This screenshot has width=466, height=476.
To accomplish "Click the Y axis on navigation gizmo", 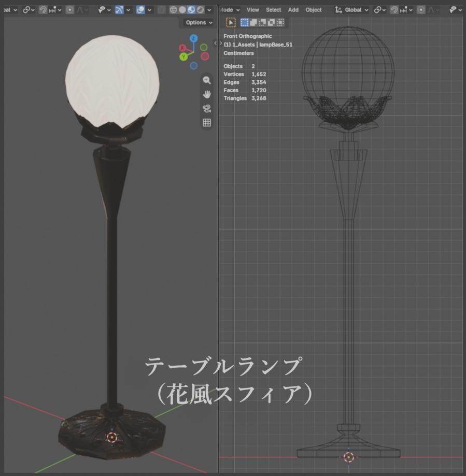I will [183, 56].
